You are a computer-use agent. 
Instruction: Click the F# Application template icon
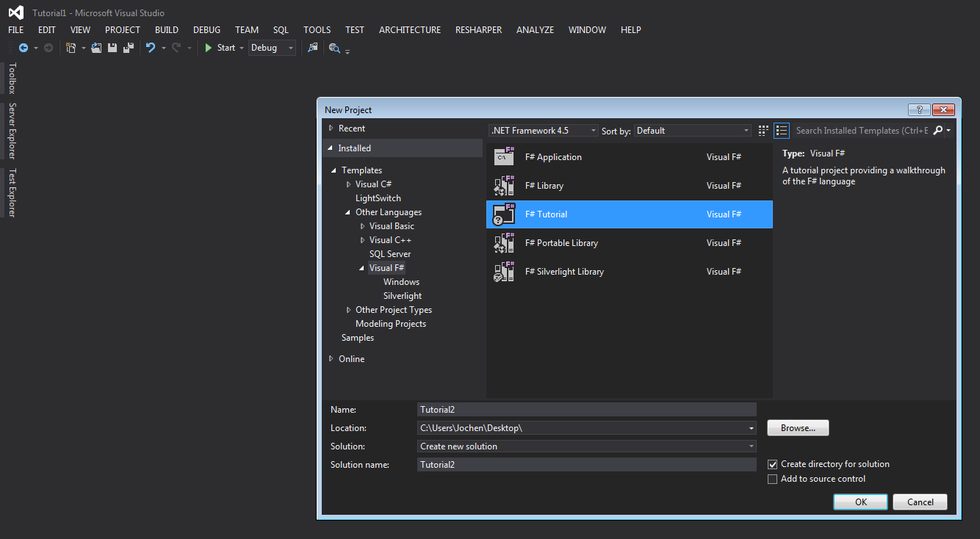pos(504,156)
